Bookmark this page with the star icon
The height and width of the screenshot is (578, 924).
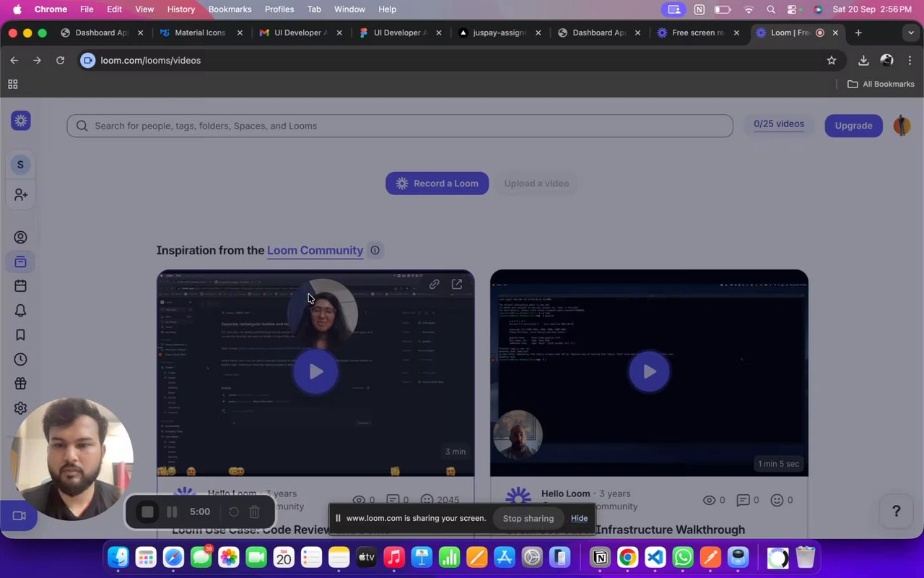832,61
